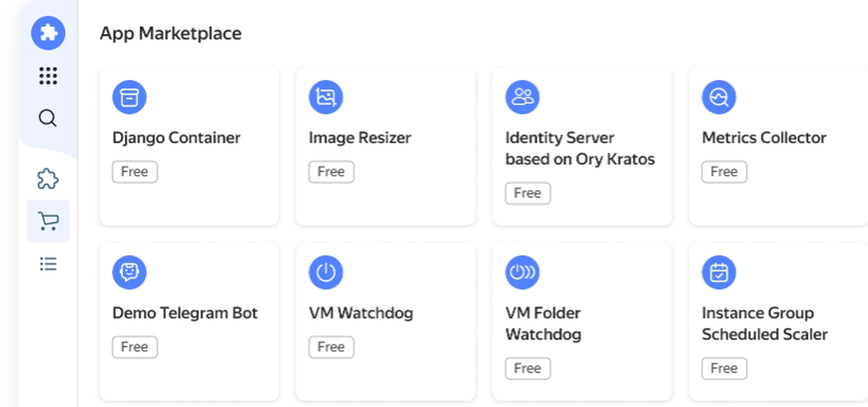Click the Identity Server users icon

click(523, 97)
